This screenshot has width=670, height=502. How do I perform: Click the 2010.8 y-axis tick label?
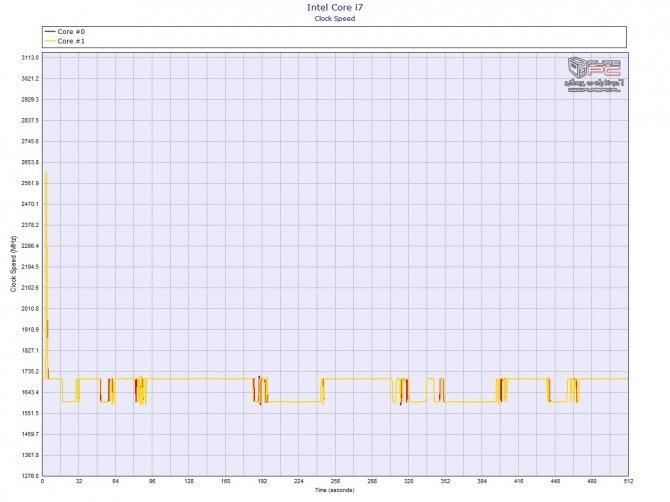tap(30, 309)
